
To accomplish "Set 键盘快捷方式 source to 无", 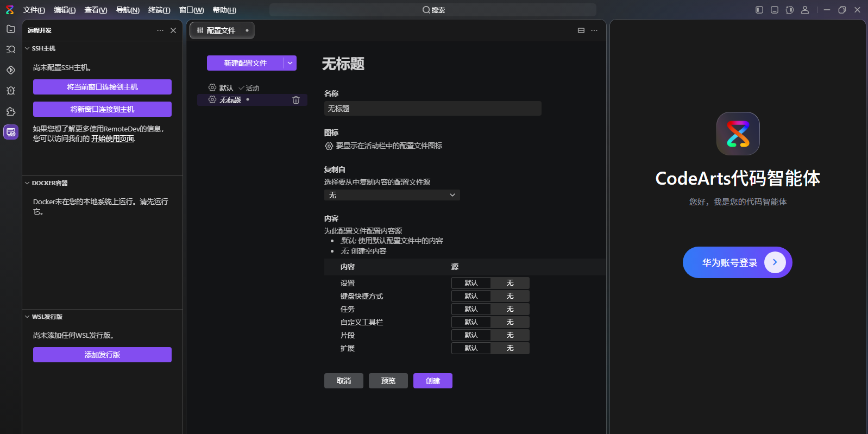I will (510, 296).
